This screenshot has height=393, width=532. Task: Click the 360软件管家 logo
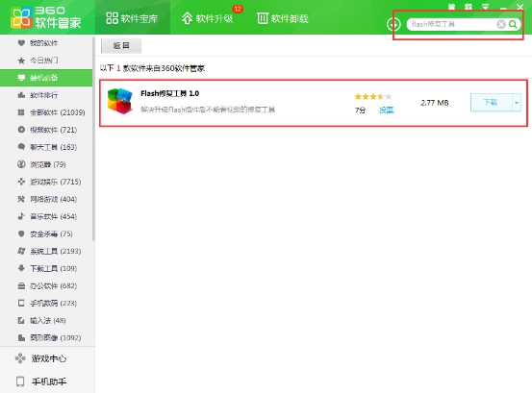pos(46,17)
